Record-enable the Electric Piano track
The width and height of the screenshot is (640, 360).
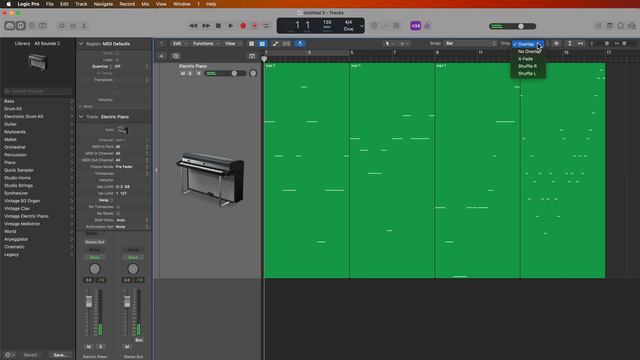[199, 73]
